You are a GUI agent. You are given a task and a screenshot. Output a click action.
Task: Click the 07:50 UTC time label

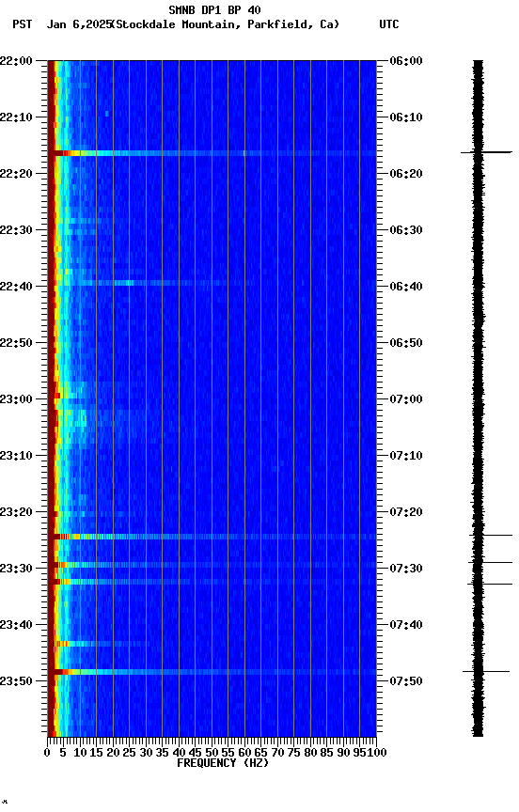click(x=405, y=681)
